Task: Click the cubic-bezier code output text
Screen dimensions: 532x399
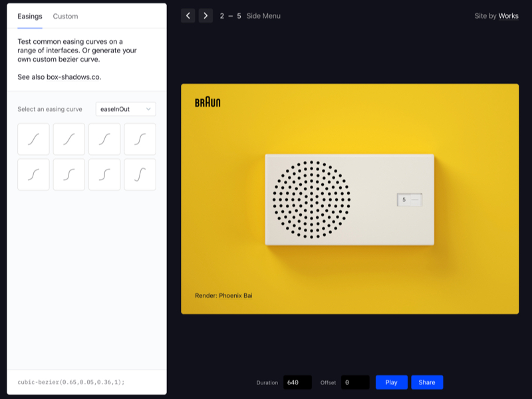Action: (x=71, y=382)
